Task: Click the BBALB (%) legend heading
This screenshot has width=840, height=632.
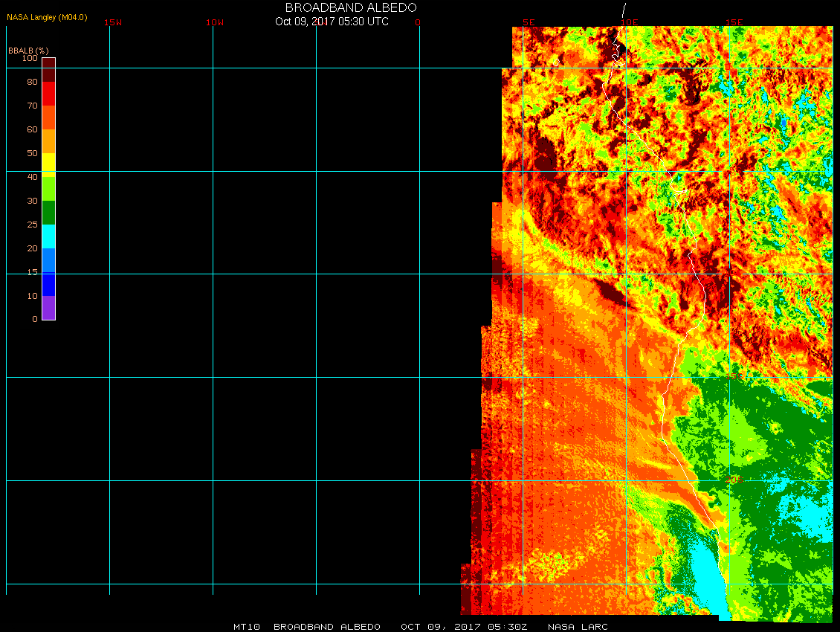Action: pos(28,50)
